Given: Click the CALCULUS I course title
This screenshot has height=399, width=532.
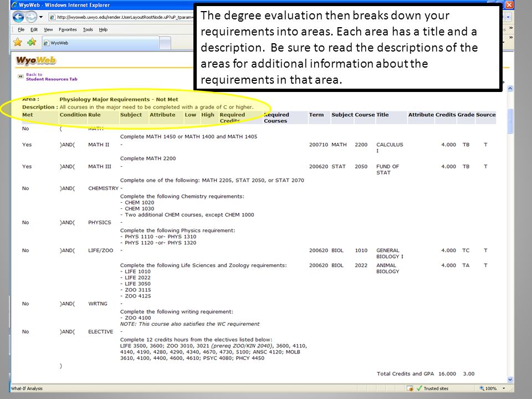Looking at the screenshot, I should point(390,147).
